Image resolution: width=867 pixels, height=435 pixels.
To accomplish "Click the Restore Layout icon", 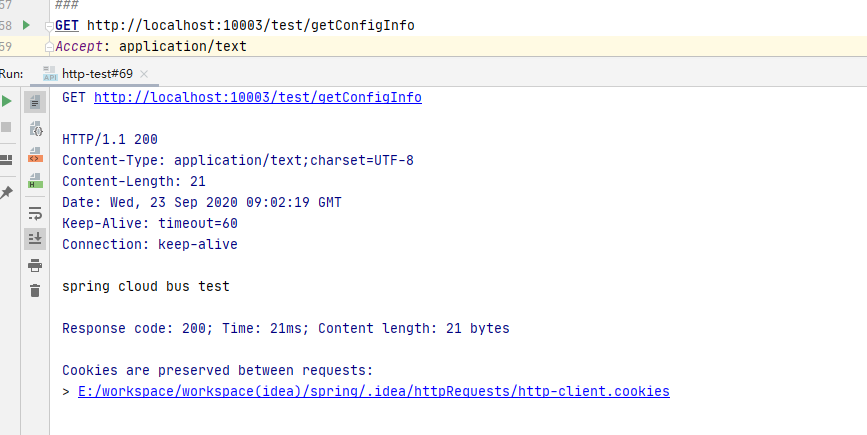I will [6, 159].
